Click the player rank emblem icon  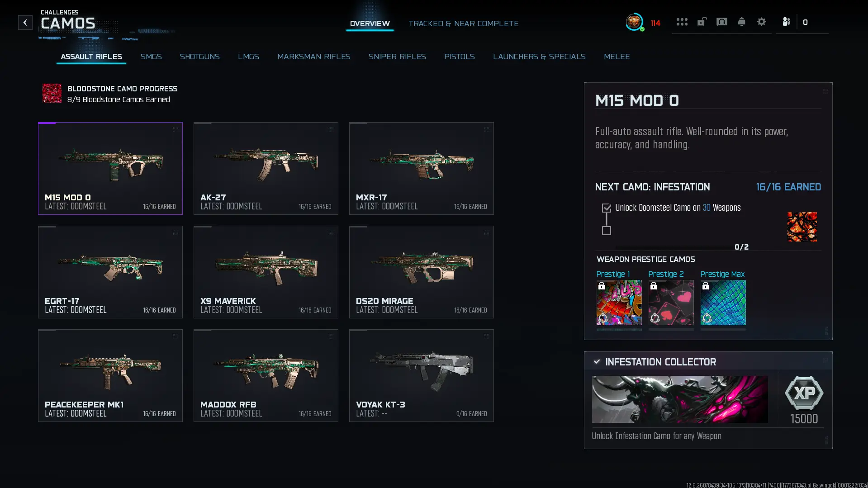[634, 22]
